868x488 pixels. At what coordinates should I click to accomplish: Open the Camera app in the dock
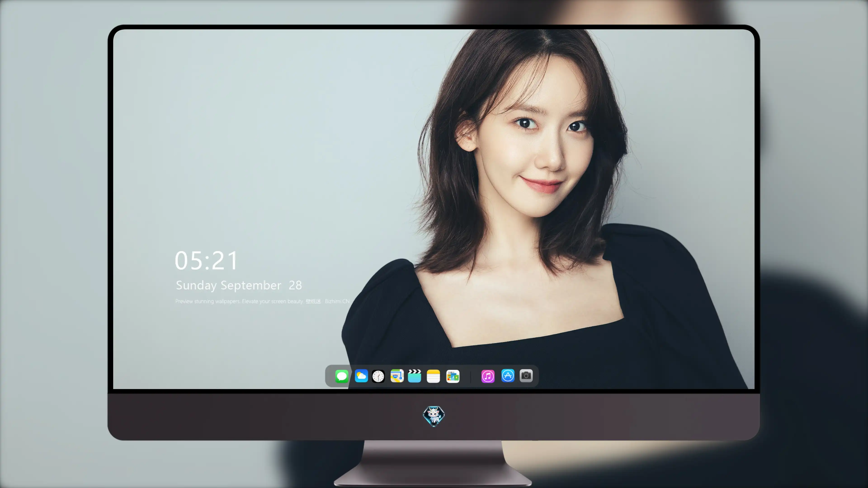526,375
